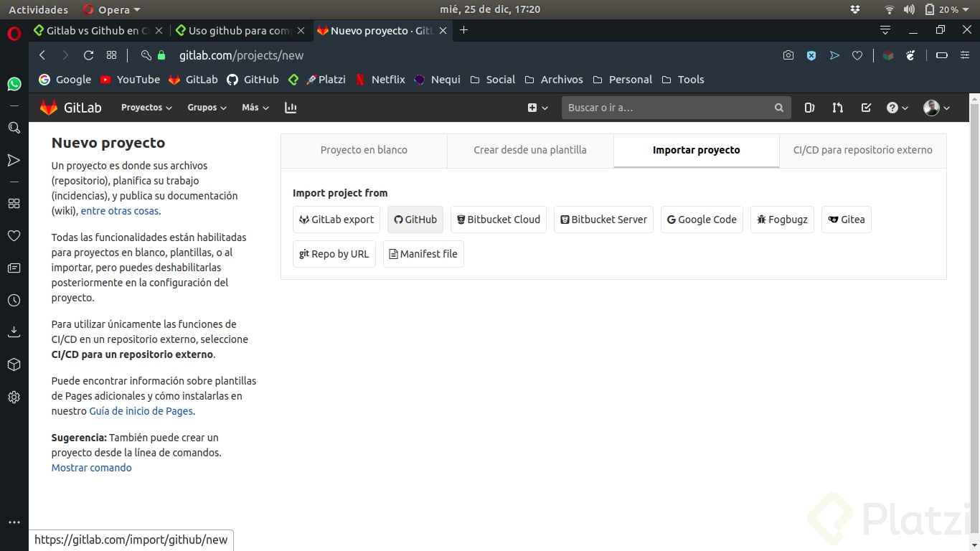The width and height of the screenshot is (980, 551).
Task: Open the ad blocker shield icon
Action: [x=811, y=55]
